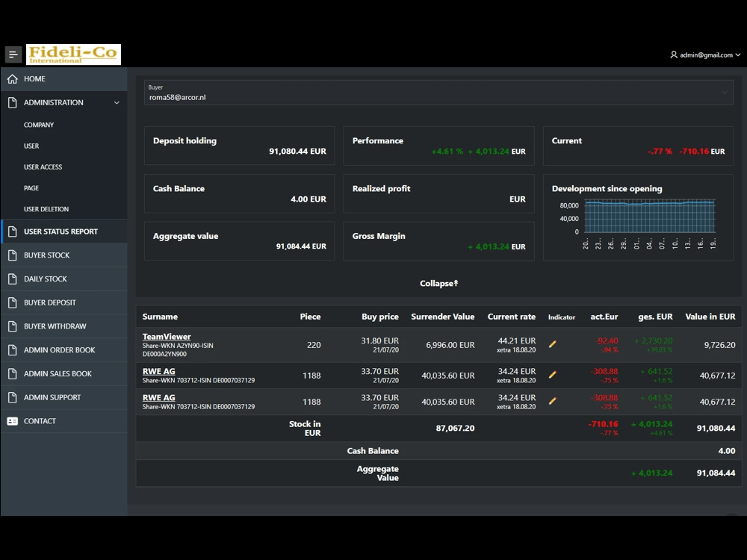Click the Buyer Deposit document icon
Image resolution: width=747 pixels, height=560 pixels.
coord(13,303)
